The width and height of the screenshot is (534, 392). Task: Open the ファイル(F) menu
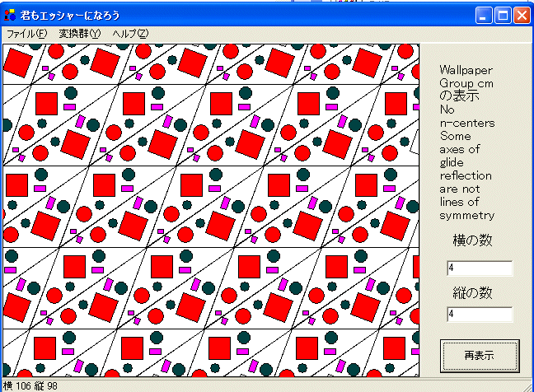click(27, 34)
